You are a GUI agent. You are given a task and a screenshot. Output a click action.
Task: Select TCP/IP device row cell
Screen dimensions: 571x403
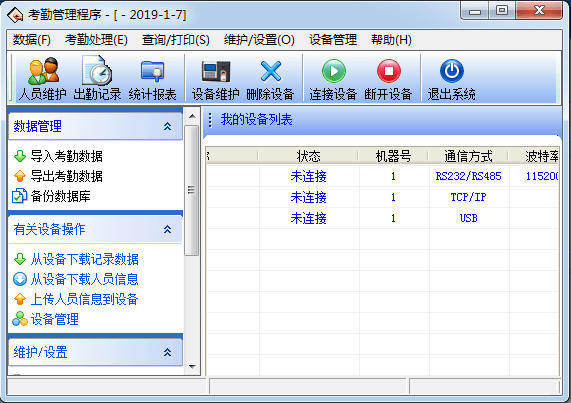468,197
